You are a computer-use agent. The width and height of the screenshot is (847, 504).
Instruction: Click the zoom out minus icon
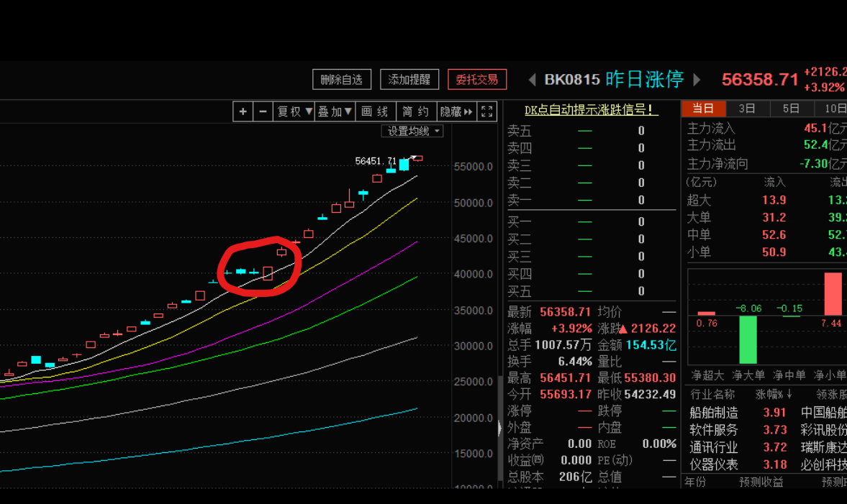(263, 111)
